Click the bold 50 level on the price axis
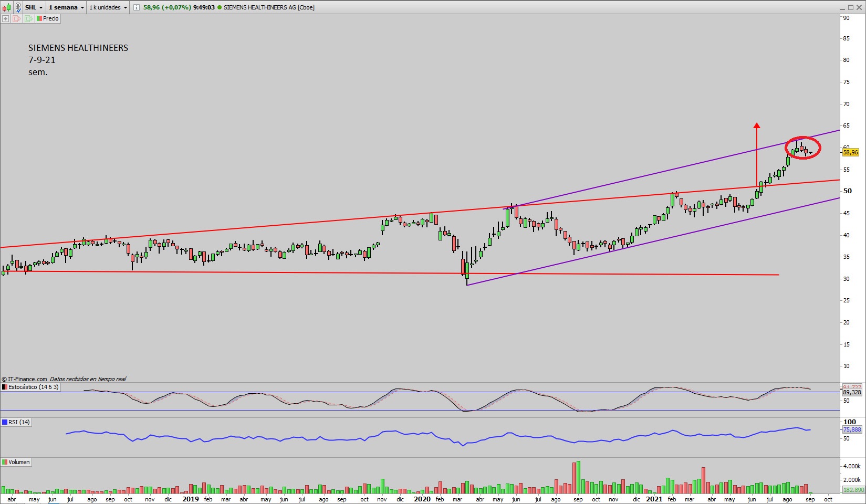This screenshot has height=504, width=866. click(x=848, y=191)
